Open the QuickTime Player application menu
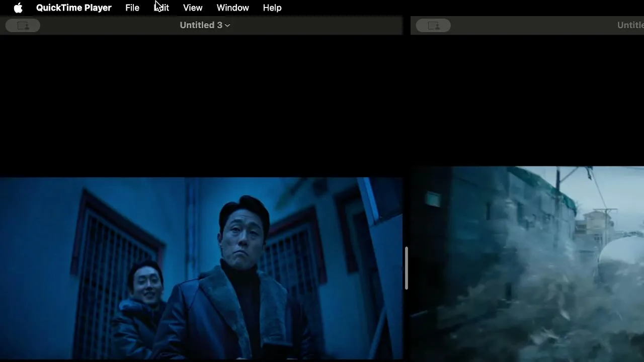The height and width of the screenshot is (362, 644). point(74,8)
